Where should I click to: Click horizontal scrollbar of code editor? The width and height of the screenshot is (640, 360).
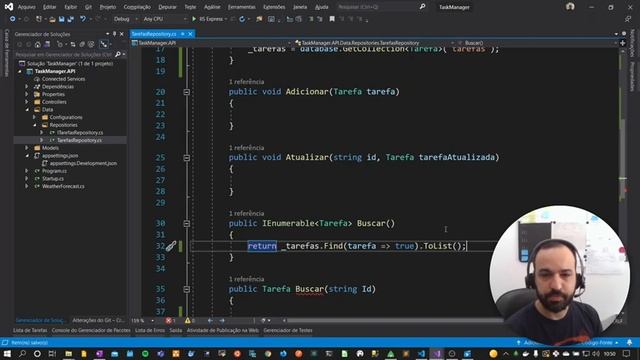(394, 320)
